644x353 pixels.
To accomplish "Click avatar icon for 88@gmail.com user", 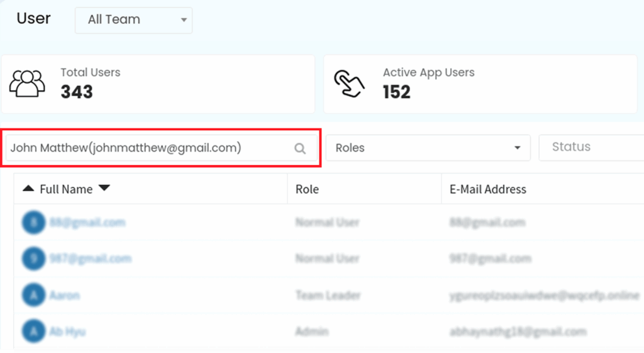I will click(x=33, y=222).
